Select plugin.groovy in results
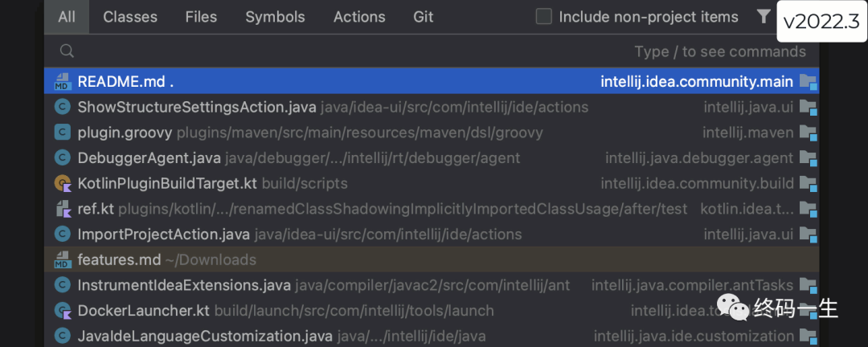This screenshot has width=868, height=347. click(432, 133)
